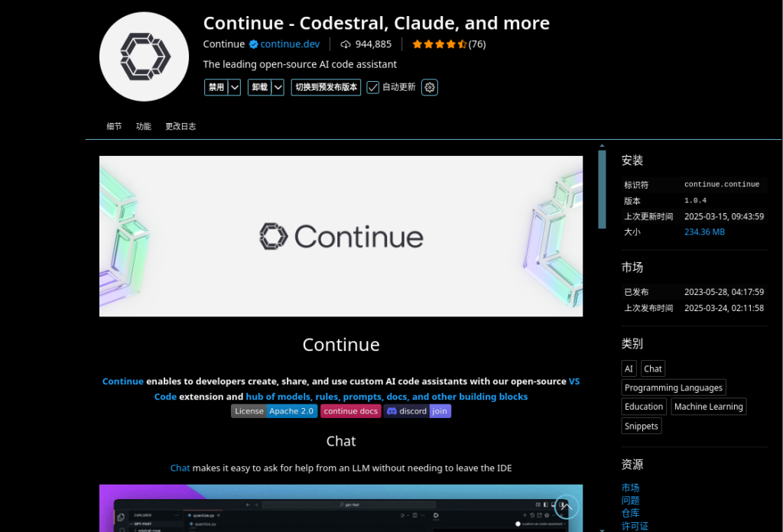Click the 资源 section heading
The width and height of the screenshot is (783, 532).
point(632,464)
